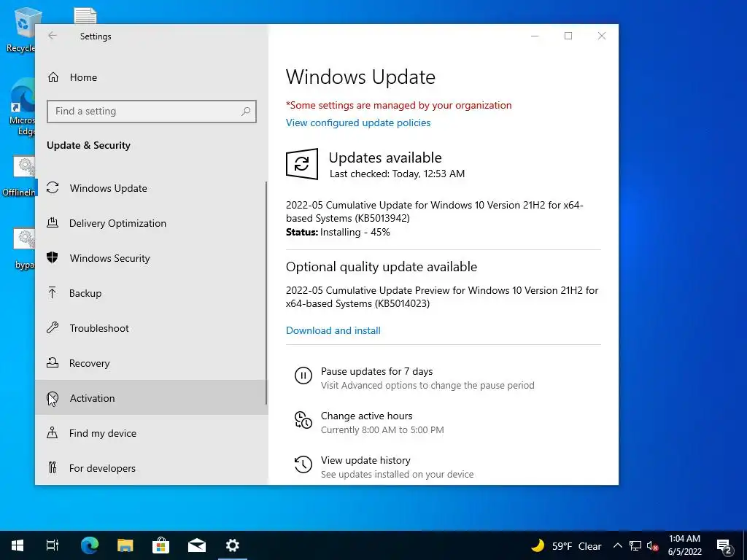The height and width of the screenshot is (560, 747).
Task: Click the KB5014023 preview update text
Action: point(442,297)
